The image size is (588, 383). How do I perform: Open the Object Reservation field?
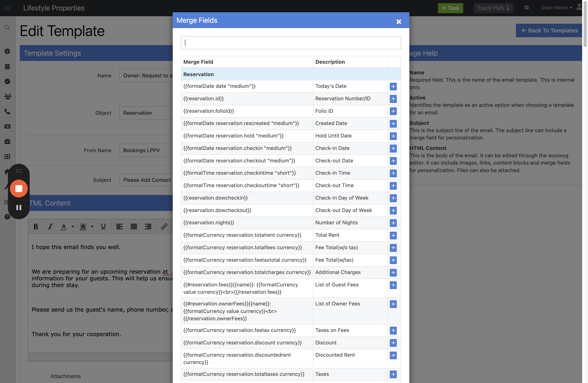point(146,113)
